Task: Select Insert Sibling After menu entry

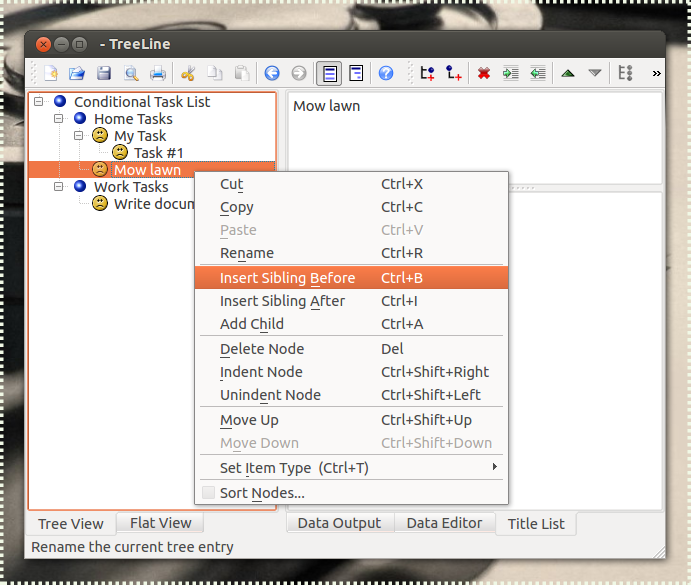Action: pyautogui.click(x=352, y=301)
